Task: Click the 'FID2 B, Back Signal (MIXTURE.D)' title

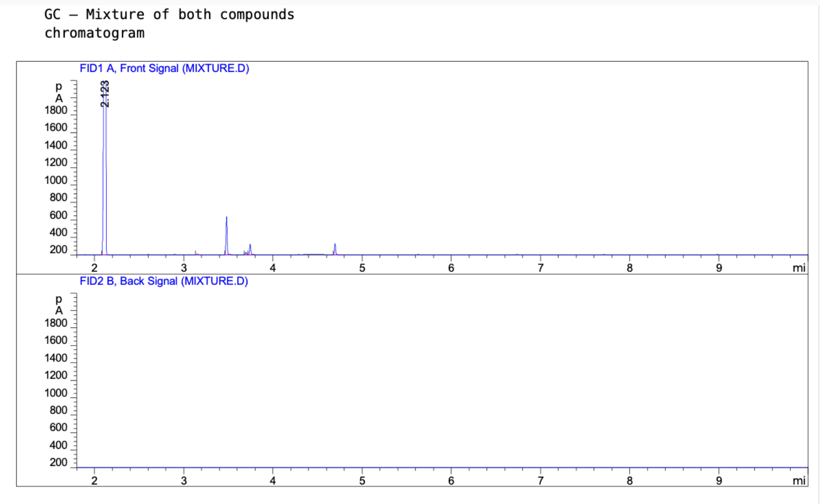Action: [164, 281]
